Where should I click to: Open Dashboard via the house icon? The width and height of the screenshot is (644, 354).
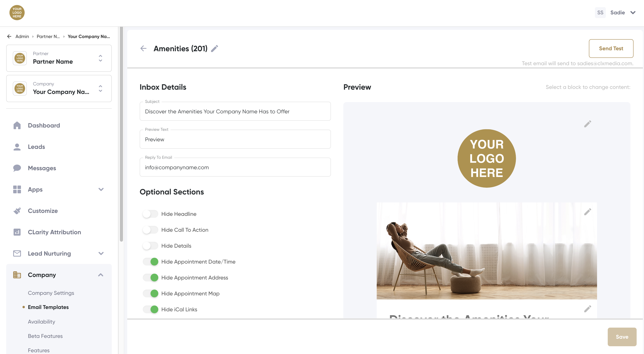[x=17, y=125]
